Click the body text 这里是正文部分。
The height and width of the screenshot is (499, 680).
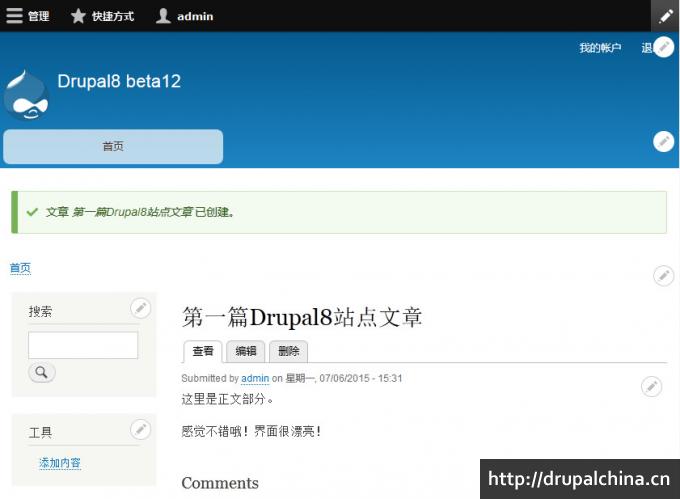tap(227, 399)
